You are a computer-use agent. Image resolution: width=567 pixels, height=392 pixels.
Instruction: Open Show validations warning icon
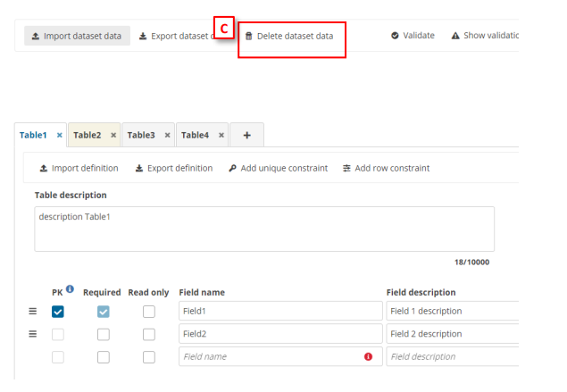[x=455, y=36]
